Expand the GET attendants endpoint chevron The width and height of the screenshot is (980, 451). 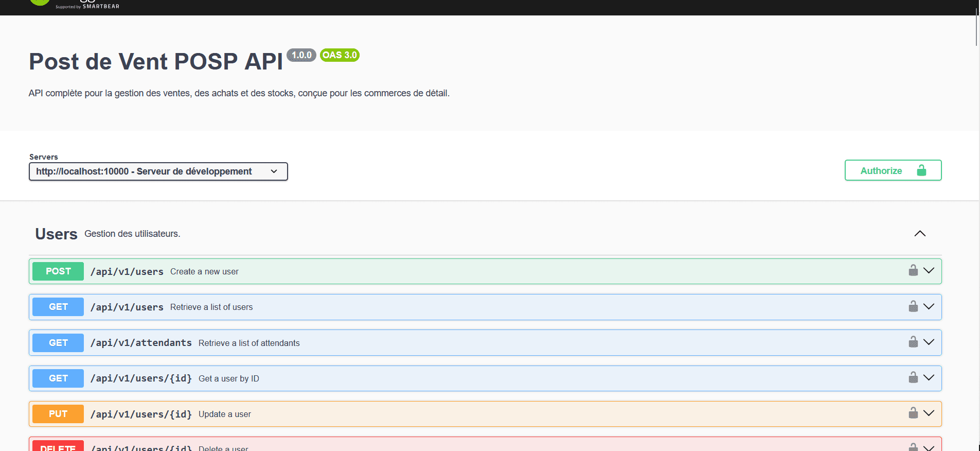tap(929, 342)
